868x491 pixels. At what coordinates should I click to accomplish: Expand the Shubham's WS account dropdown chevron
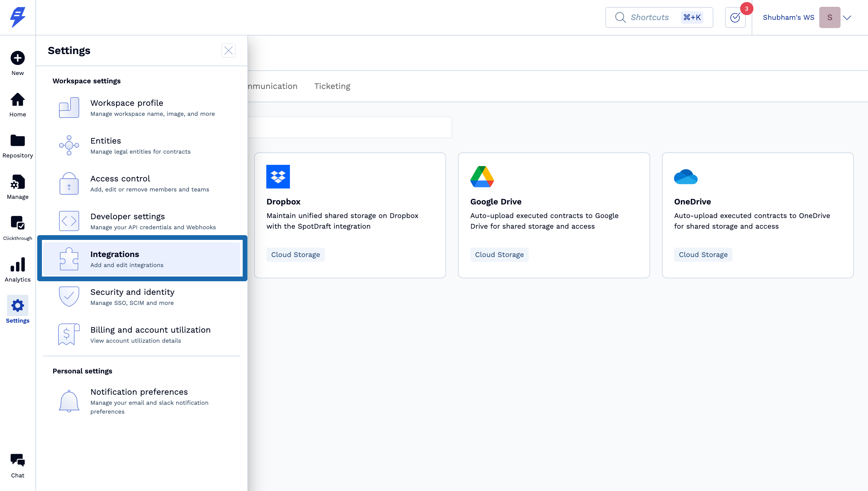pos(847,17)
